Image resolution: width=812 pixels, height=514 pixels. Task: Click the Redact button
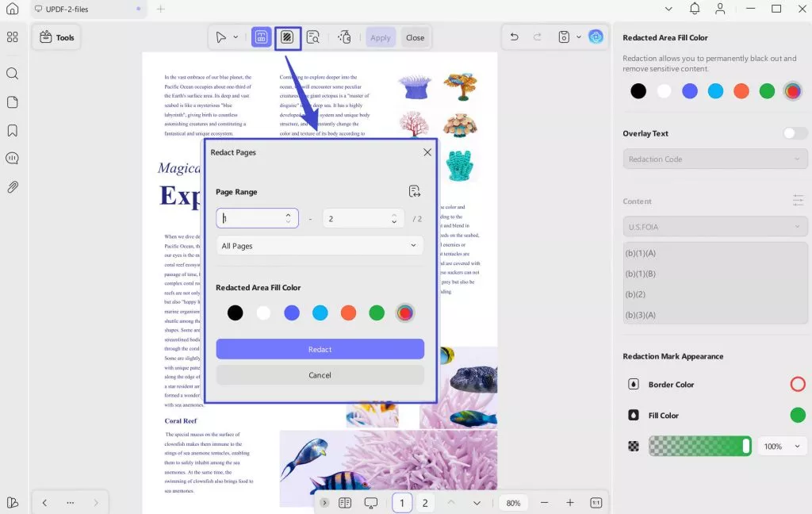320,349
